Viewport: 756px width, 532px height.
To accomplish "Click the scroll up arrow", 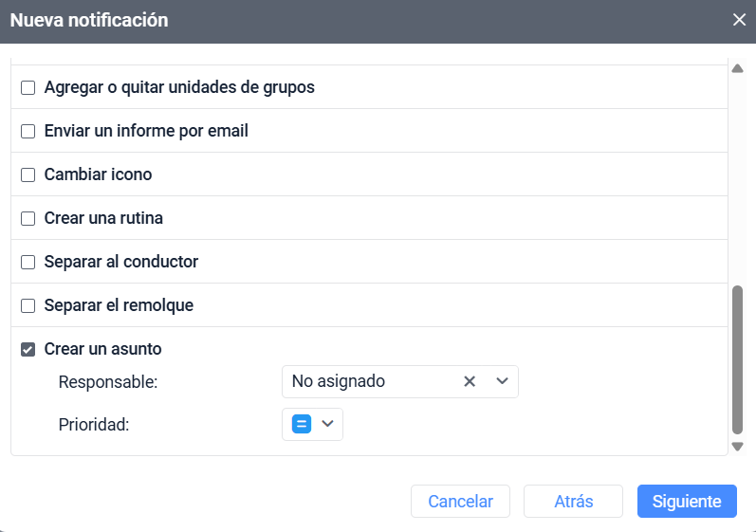I will point(737,68).
